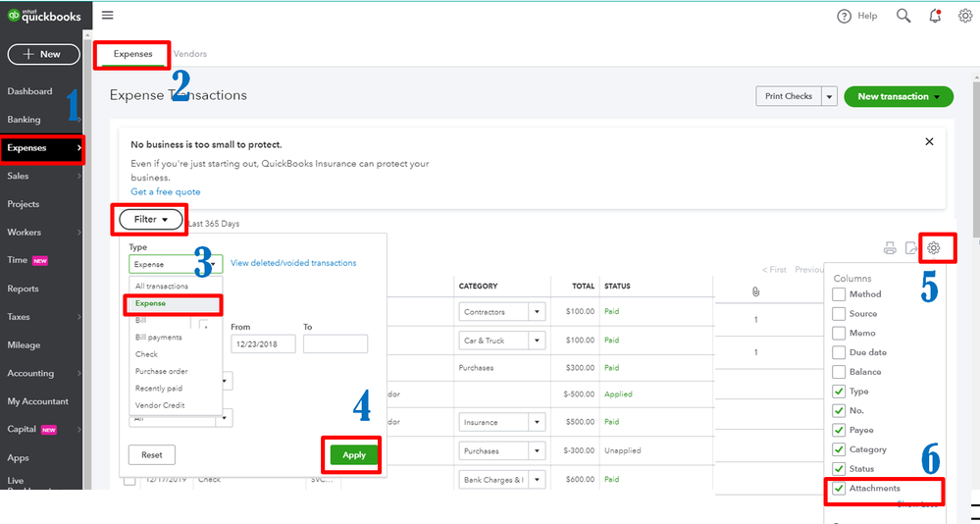This screenshot has height=524, width=980.
Task: Open Apps in the sidebar
Action: point(18,457)
